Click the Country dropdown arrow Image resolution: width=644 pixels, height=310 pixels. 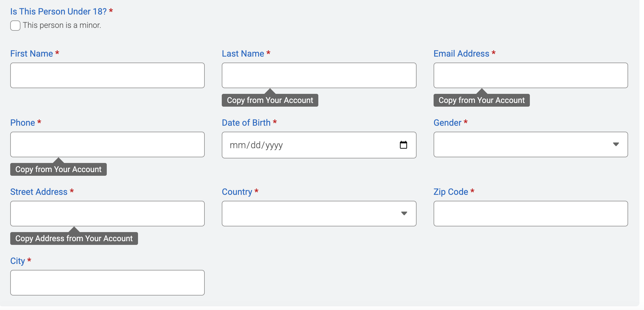404,214
